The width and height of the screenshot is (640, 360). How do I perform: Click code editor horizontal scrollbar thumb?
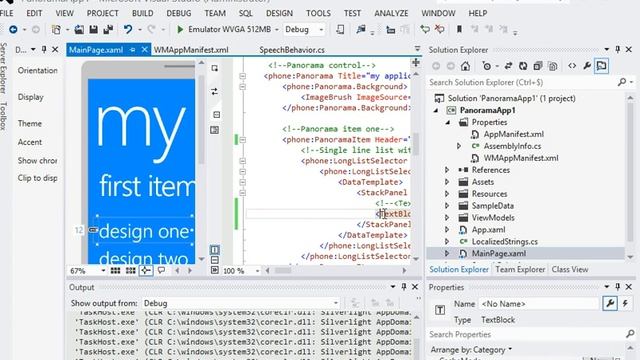283,271
